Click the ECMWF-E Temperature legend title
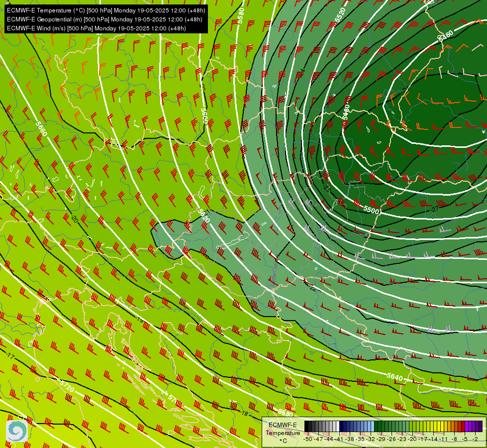 [283, 429]
